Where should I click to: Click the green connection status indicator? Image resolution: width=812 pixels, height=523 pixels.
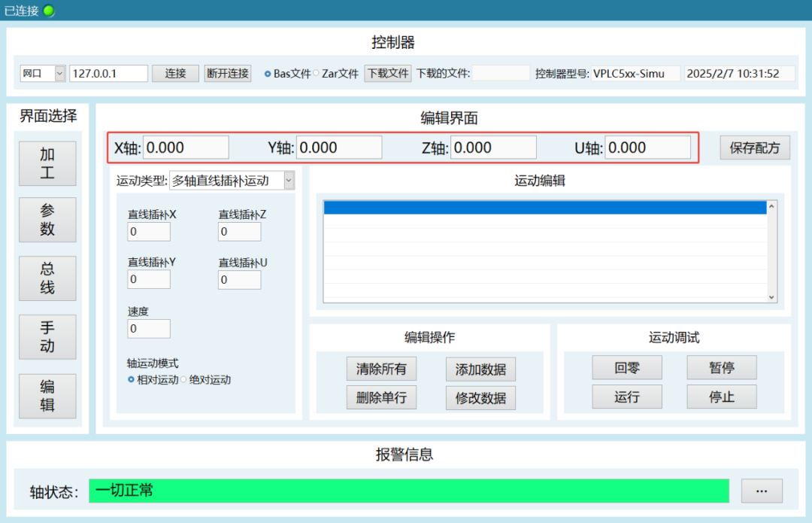click(49, 11)
